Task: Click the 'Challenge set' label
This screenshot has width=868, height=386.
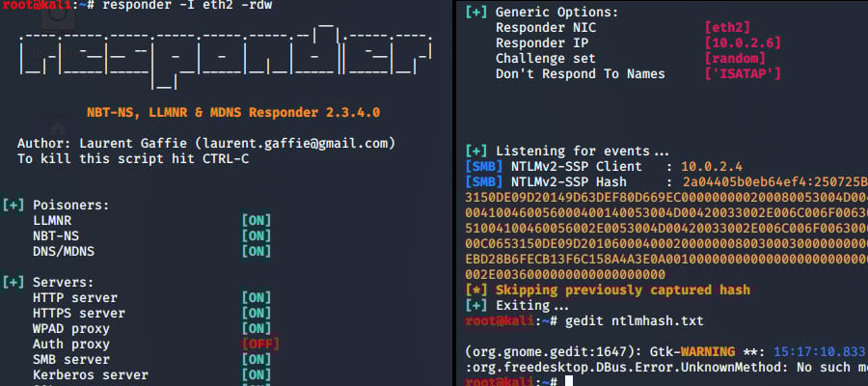Action: [546, 59]
